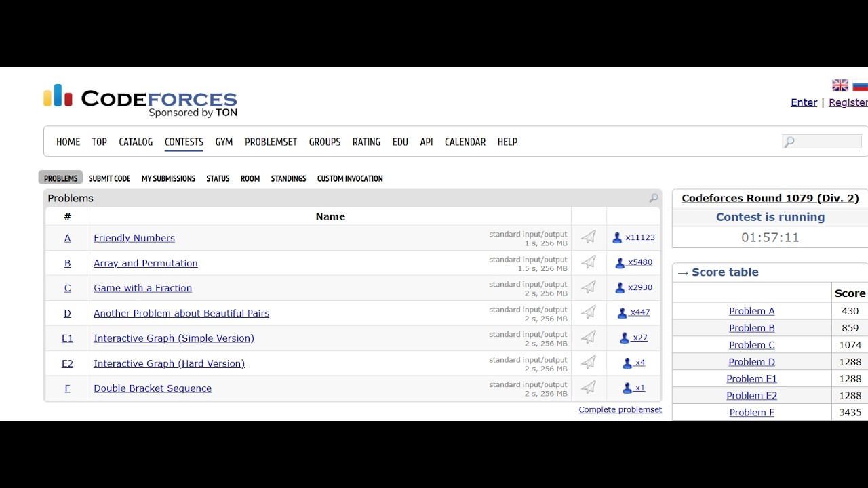
Task: Click the user icon beside x11123
Action: click(617, 238)
